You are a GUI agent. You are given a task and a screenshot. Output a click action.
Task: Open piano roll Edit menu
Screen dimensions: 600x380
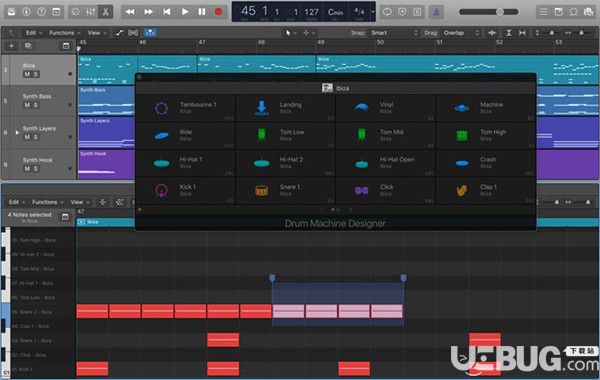tap(16, 202)
